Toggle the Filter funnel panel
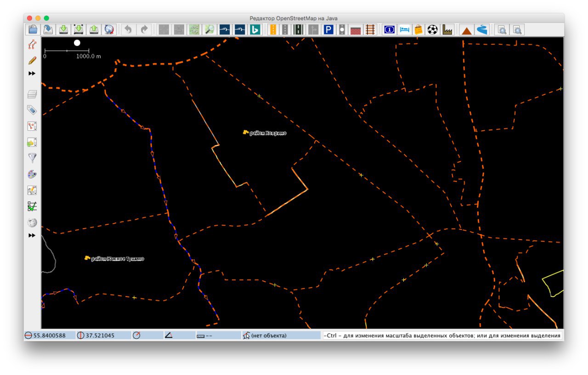 tap(32, 158)
